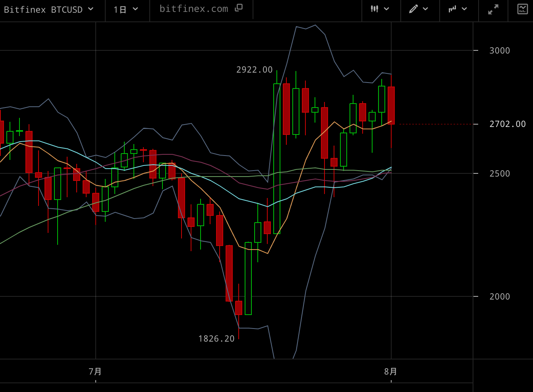The image size is (533, 392).
Task: Open the bitfinex.com external link
Action: click(201, 9)
